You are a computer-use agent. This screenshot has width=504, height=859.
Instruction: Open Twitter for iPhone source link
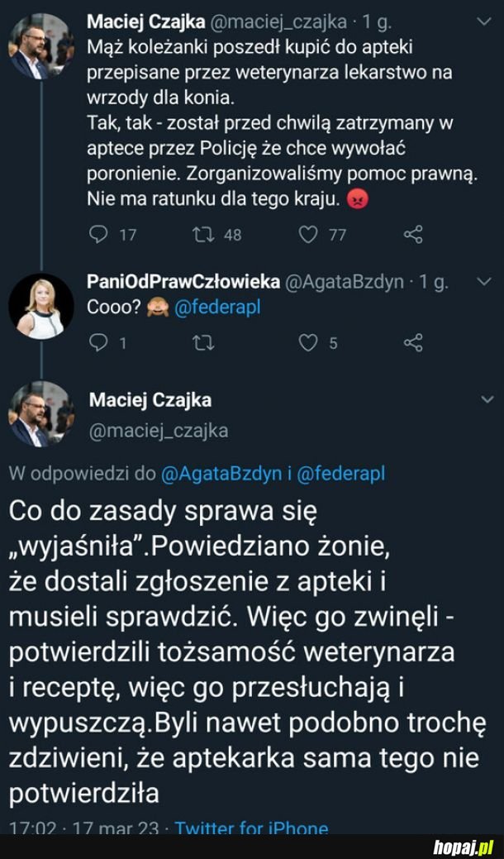point(252,828)
